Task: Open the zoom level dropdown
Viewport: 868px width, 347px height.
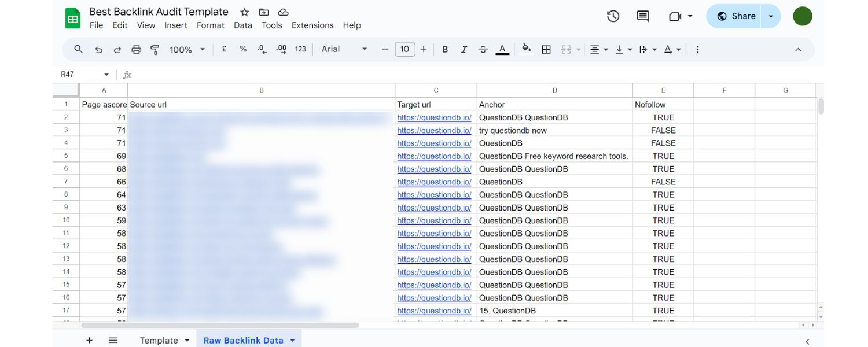Action: [186, 49]
